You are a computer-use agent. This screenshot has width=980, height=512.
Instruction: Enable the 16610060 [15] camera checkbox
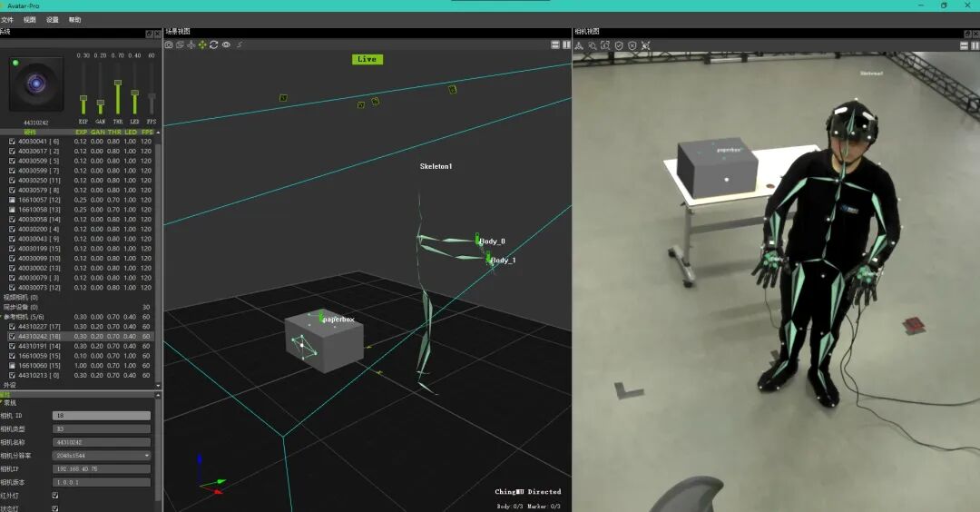click(12, 365)
